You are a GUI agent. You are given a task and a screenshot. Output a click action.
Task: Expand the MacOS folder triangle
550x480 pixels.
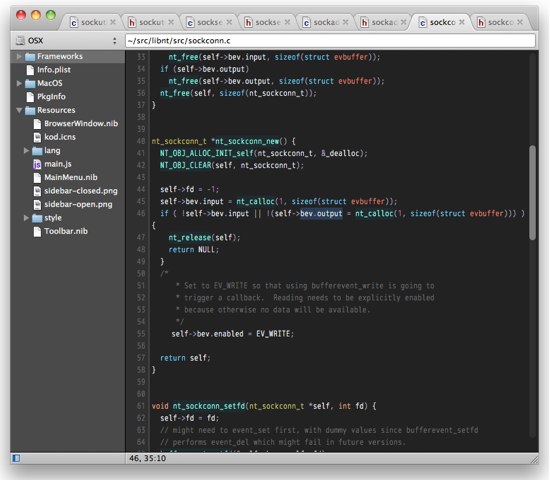click(x=19, y=83)
